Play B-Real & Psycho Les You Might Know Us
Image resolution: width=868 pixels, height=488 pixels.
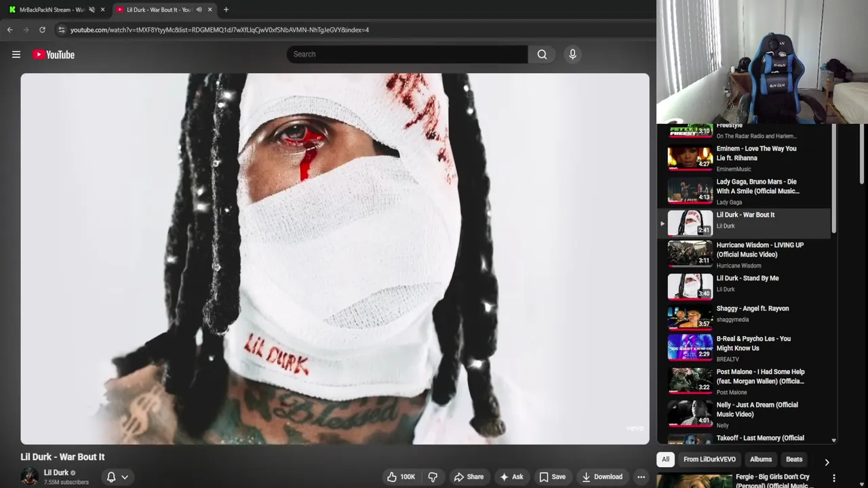tap(753, 343)
